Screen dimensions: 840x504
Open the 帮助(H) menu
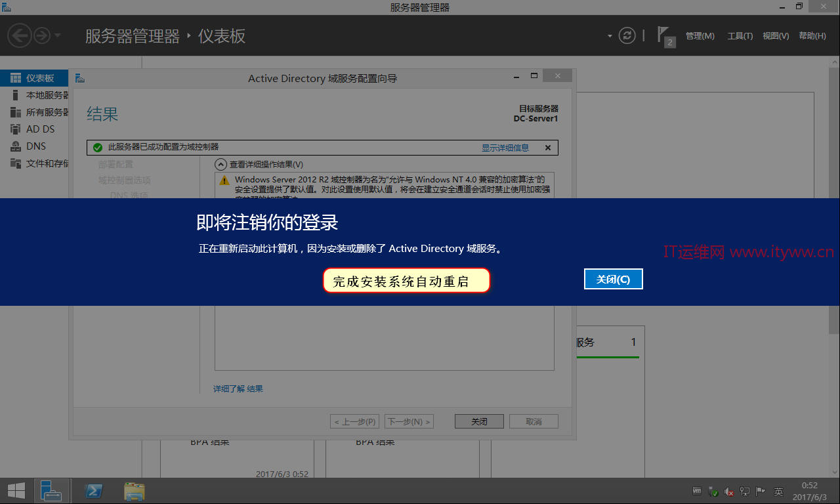point(812,36)
